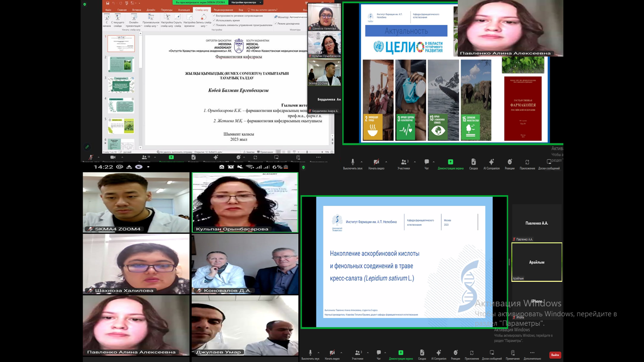This screenshot has height=362, width=644.
Task: Click the Шахноза Халилова large video tile
Action: pyautogui.click(x=136, y=264)
